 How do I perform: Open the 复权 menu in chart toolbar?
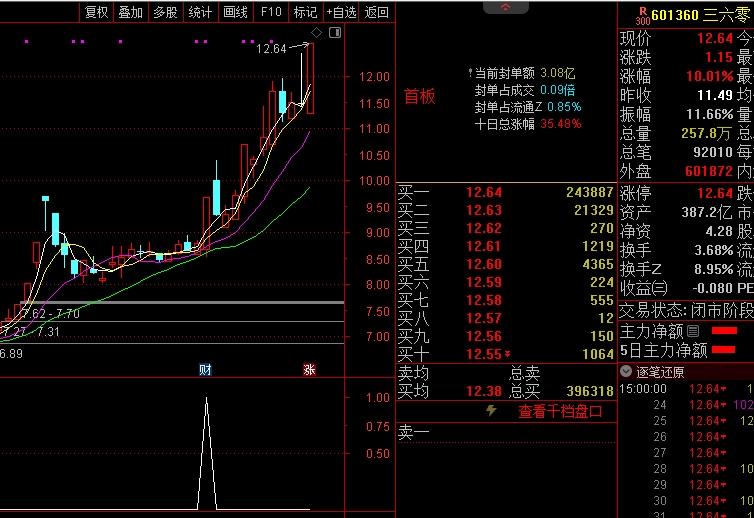coord(97,12)
